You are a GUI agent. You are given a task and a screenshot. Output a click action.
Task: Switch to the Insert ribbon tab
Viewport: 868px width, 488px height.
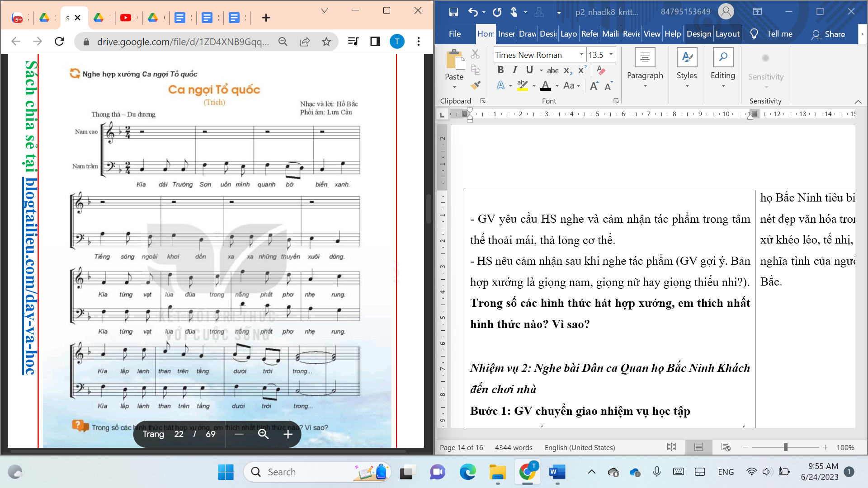coord(506,34)
